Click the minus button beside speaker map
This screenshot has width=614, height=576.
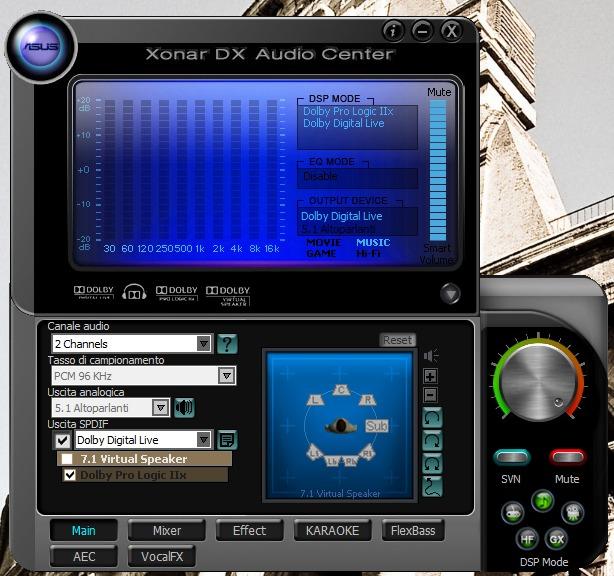point(430,395)
